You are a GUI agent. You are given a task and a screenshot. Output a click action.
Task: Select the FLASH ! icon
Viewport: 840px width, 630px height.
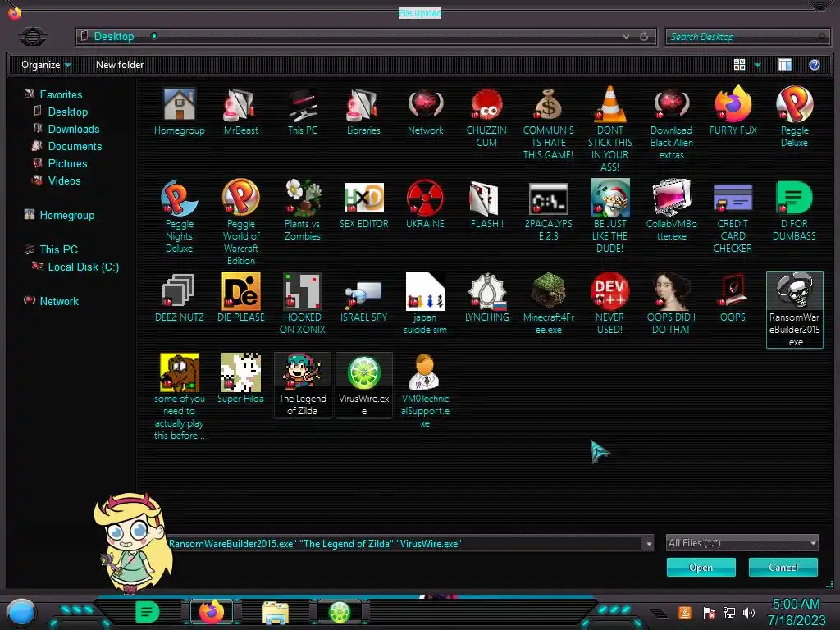click(x=486, y=205)
